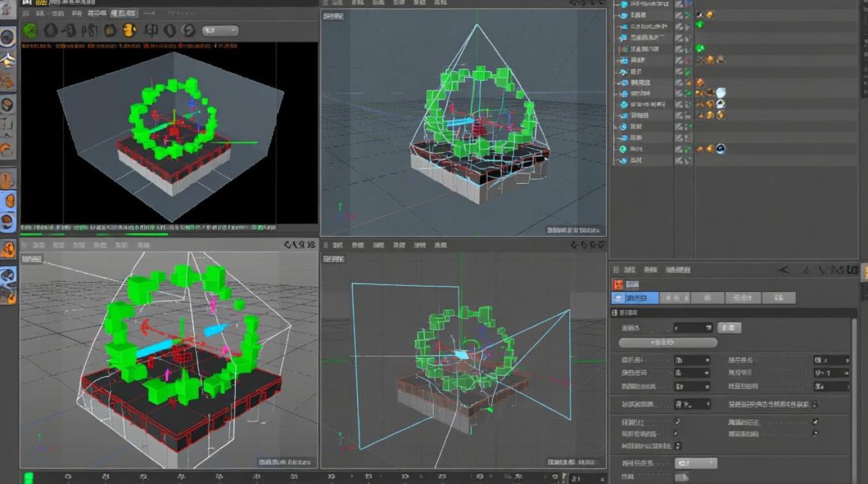
Task: Click the back arrow in attributes panel header
Action: coord(785,270)
